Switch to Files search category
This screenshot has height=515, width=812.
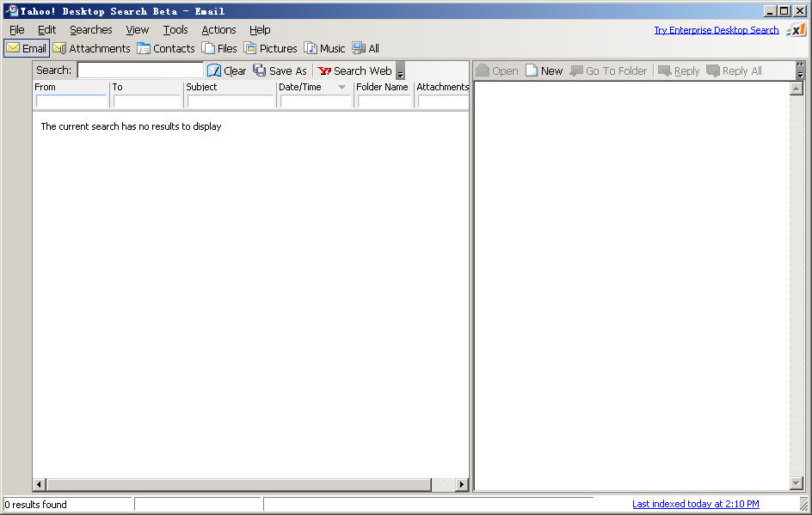219,48
